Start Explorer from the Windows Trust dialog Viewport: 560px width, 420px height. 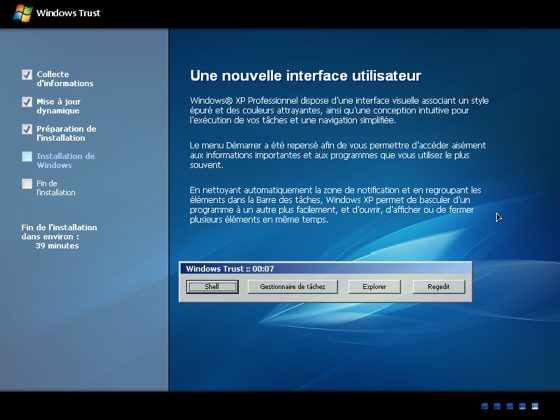(374, 286)
